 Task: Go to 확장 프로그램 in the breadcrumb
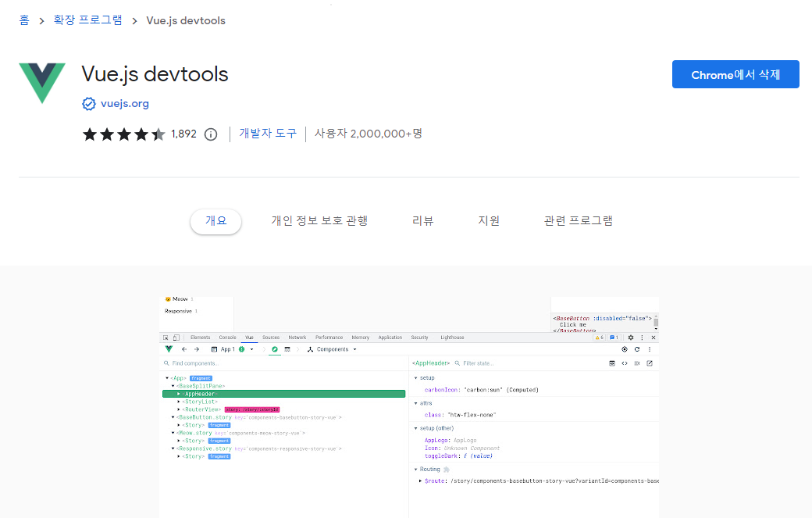88,20
